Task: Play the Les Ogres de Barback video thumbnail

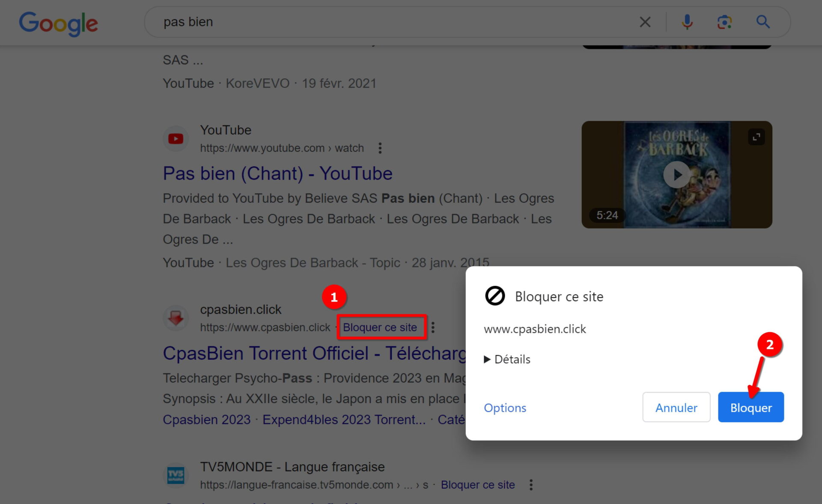Action: click(676, 174)
